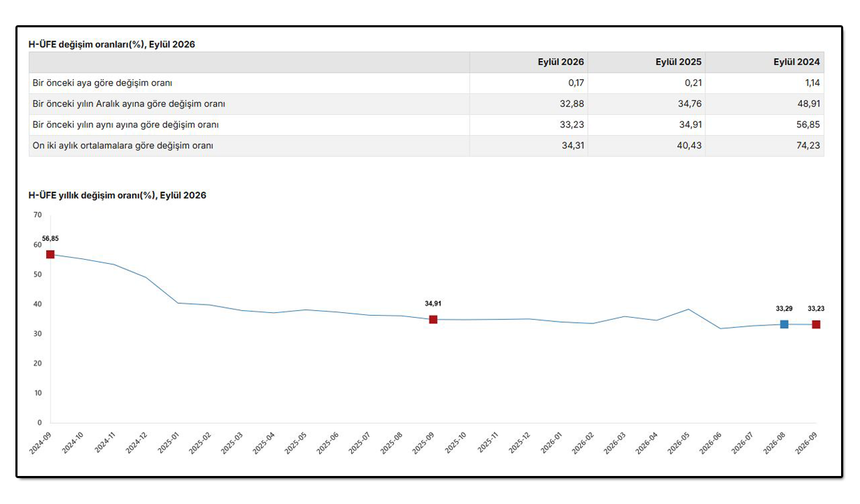Click the x-axis label 2024-12
Screen dimensions: 860x504
136,443
